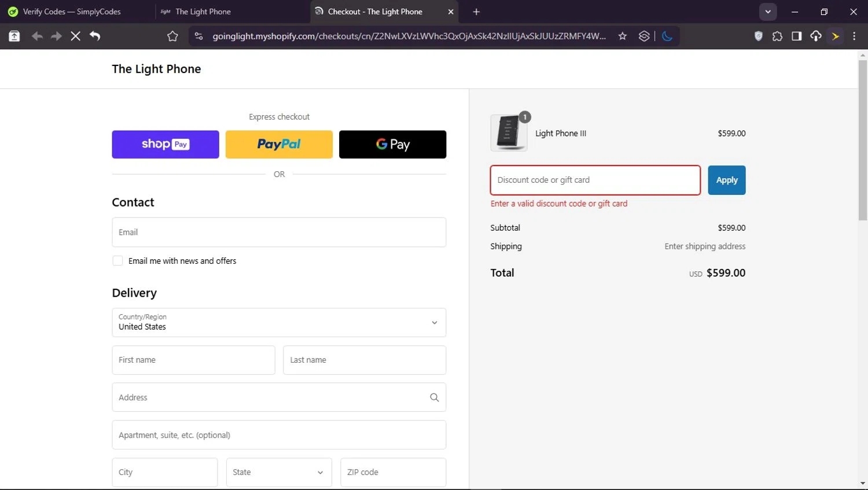Pay with Google Pay button
The height and width of the screenshot is (490, 868).
click(x=392, y=144)
